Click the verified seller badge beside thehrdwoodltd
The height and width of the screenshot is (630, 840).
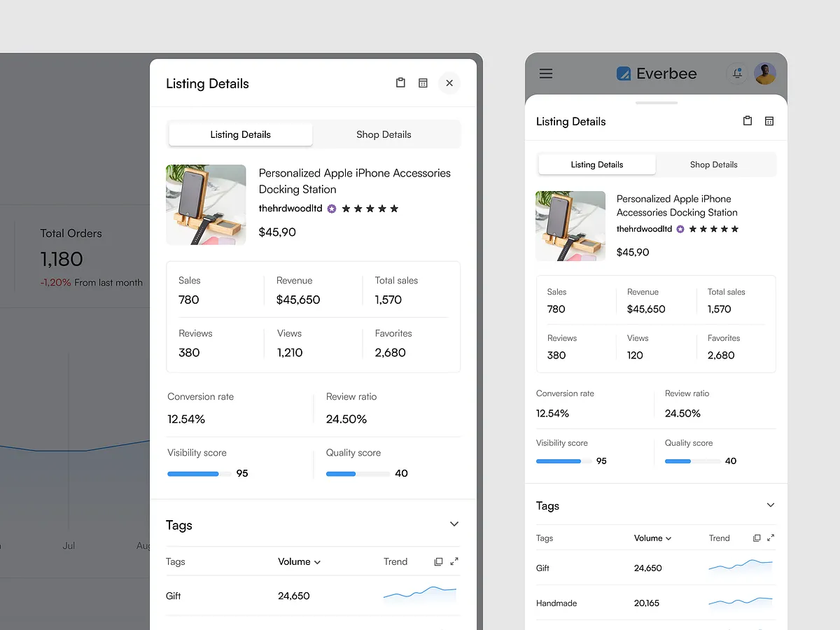click(331, 208)
